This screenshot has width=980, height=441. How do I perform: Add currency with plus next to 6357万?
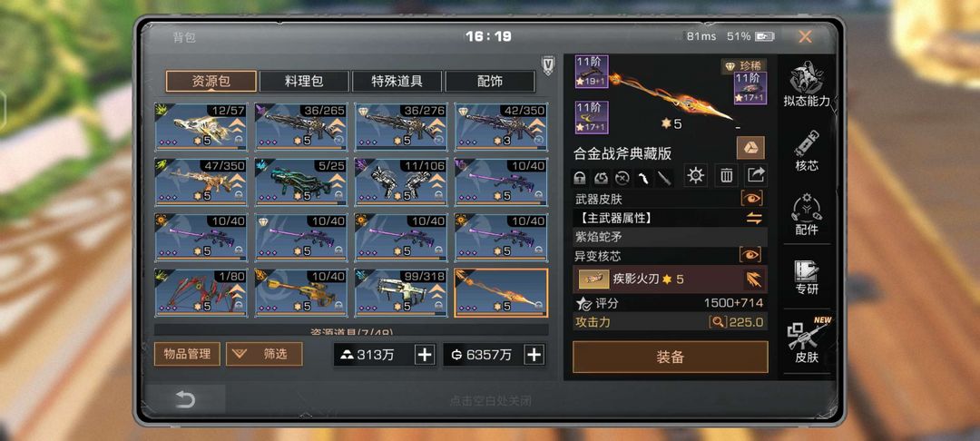point(534,355)
